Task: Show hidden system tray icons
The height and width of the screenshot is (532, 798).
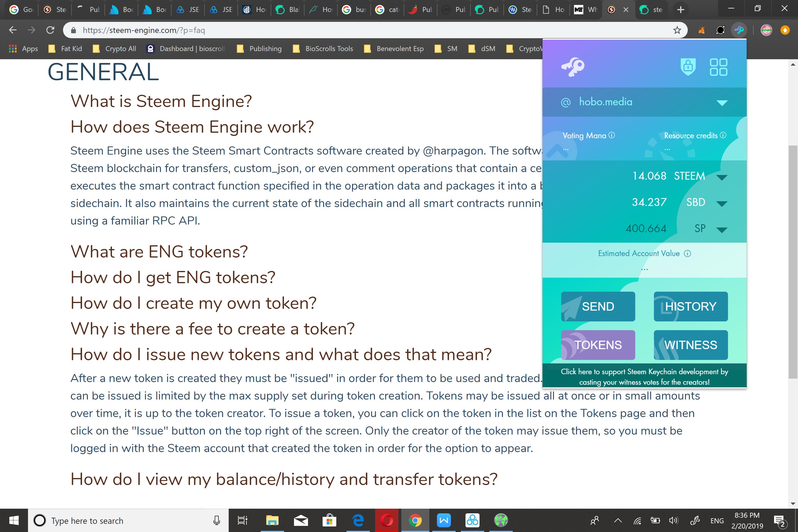Action: pyautogui.click(x=618, y=520)
